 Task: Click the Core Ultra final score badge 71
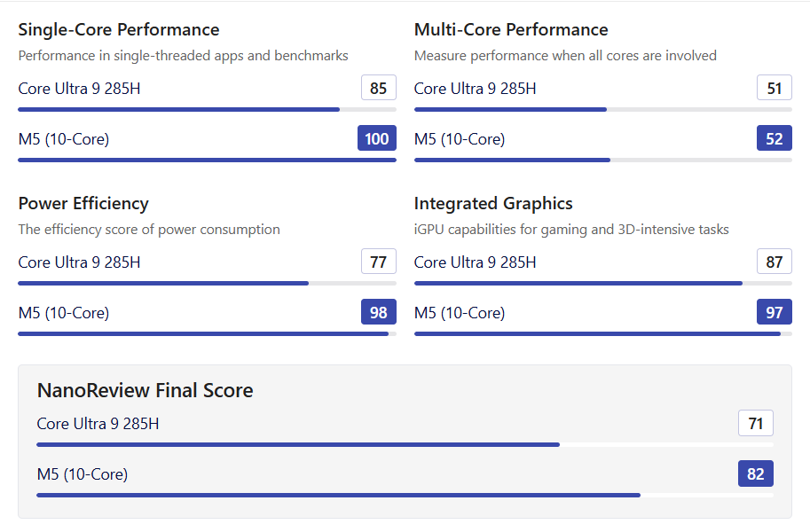(x=755, y=424)
